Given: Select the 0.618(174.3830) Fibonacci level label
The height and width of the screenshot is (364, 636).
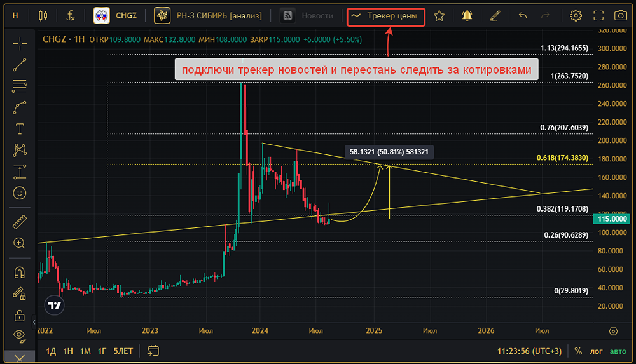Looking at the screenshot, I should (563, 158).
